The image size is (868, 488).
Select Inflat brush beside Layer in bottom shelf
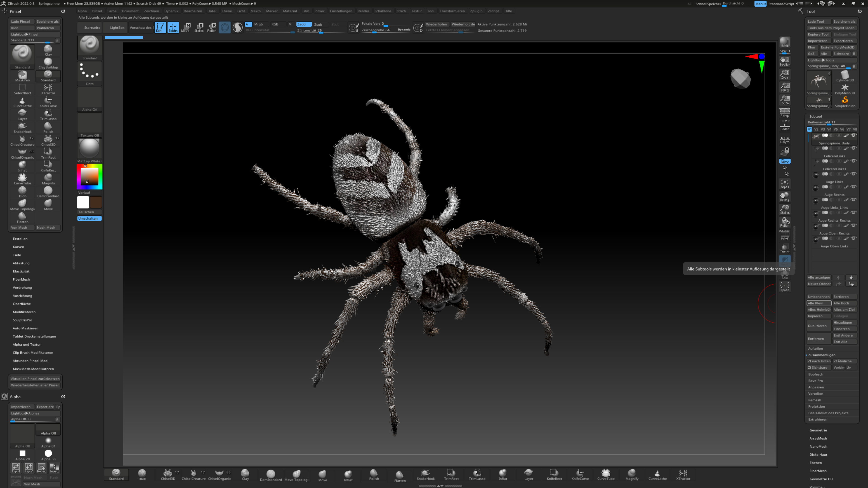tap(503, 475)
